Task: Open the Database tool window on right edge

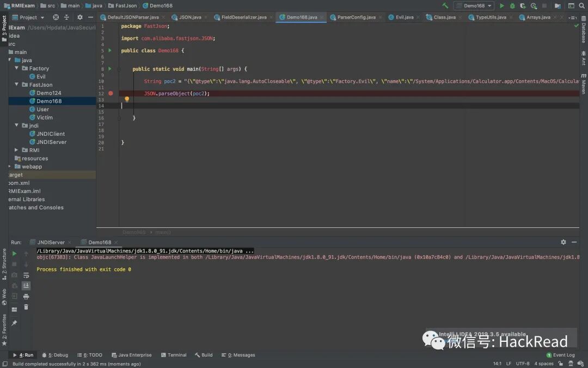Action: [x=584, y=31]
